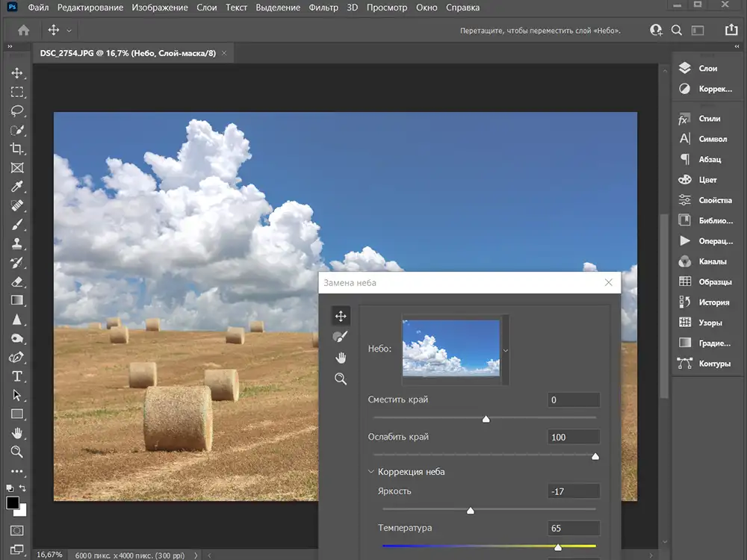
Task: Reset default foreground and background colors
Action: 10,488
